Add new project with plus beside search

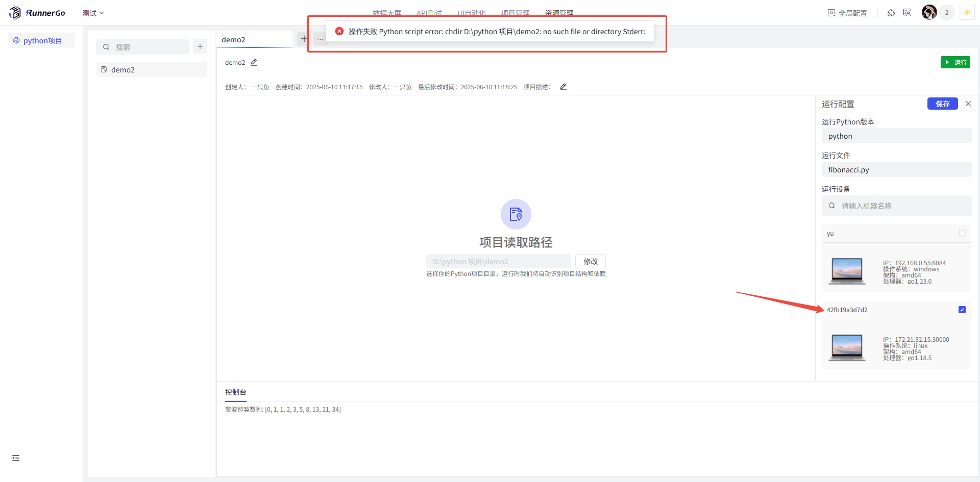pyautogui.click(x=200, y=47)
